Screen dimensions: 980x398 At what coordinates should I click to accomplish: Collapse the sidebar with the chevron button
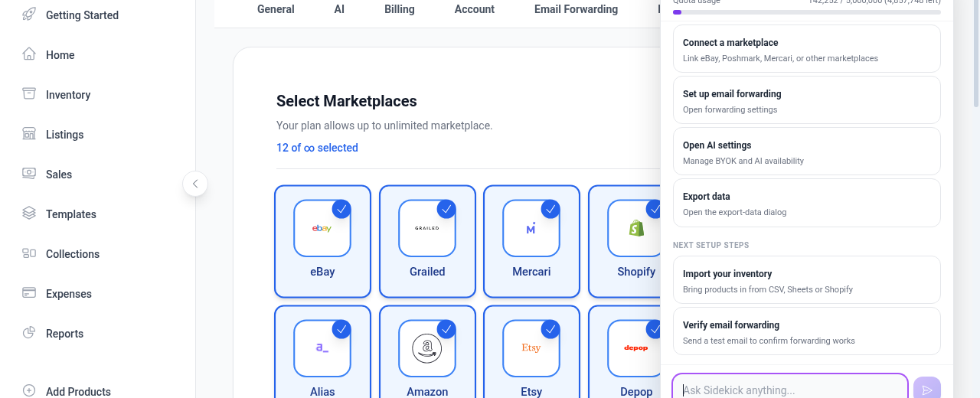tap(195, 184)
